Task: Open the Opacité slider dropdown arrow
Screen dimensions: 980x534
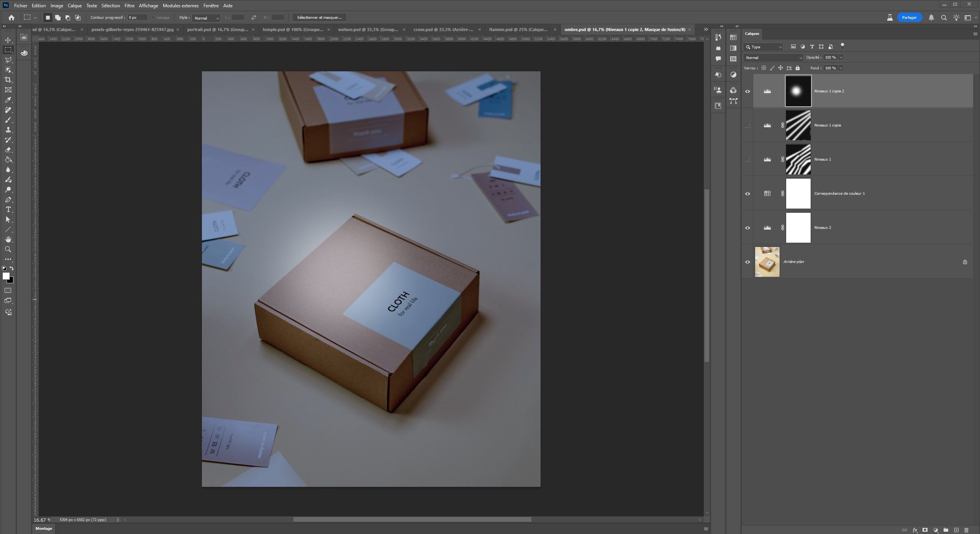Action: coord(841,58)
